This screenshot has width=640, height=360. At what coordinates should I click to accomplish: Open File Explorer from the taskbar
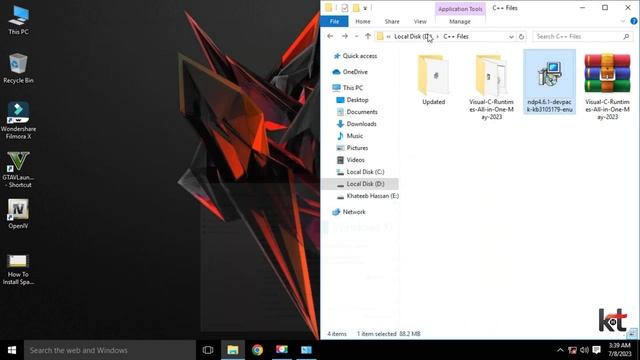click(233, 350)
